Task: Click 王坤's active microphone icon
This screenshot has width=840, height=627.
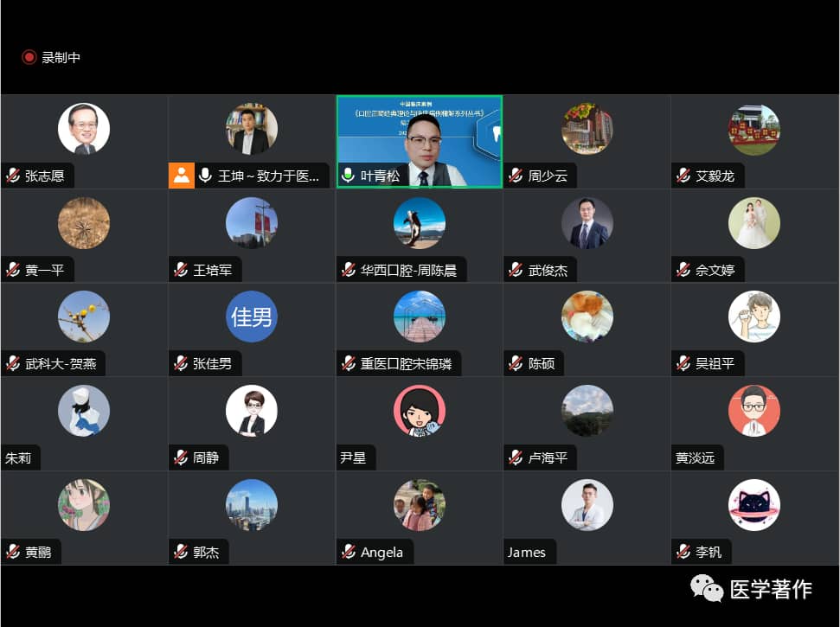Action: point(205,176)
